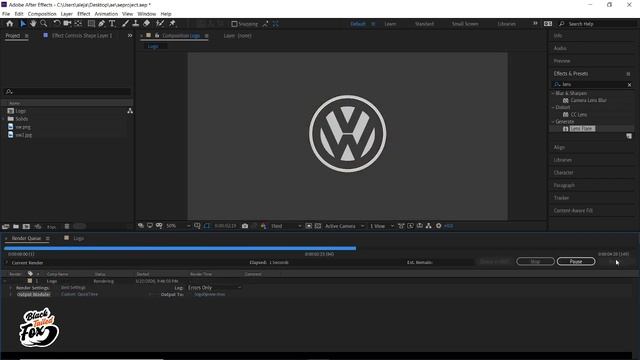Open the Active Camera view dropdown
The height and width of the screenshot is (360, 640).
[x=344, y=226]
